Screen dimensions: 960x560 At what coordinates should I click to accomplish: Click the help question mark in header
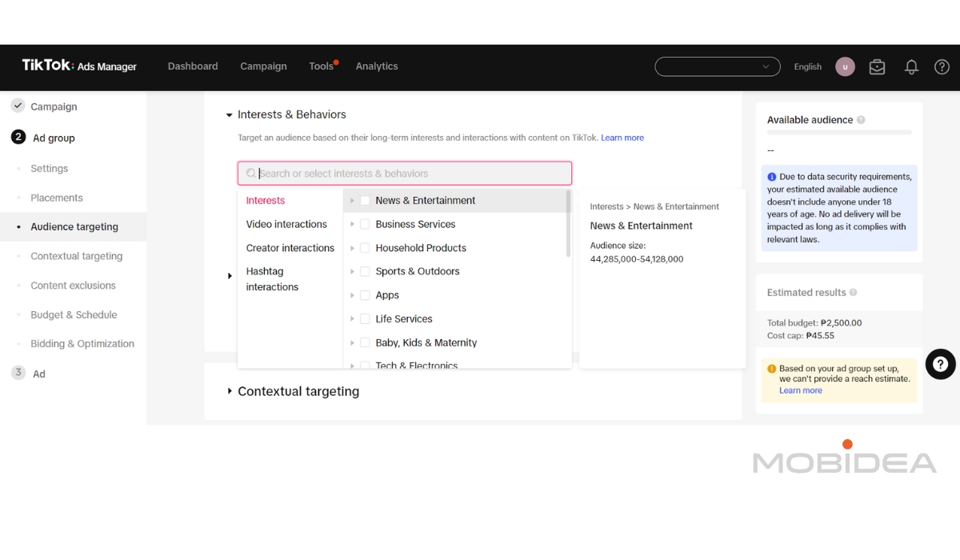point(942,67)
